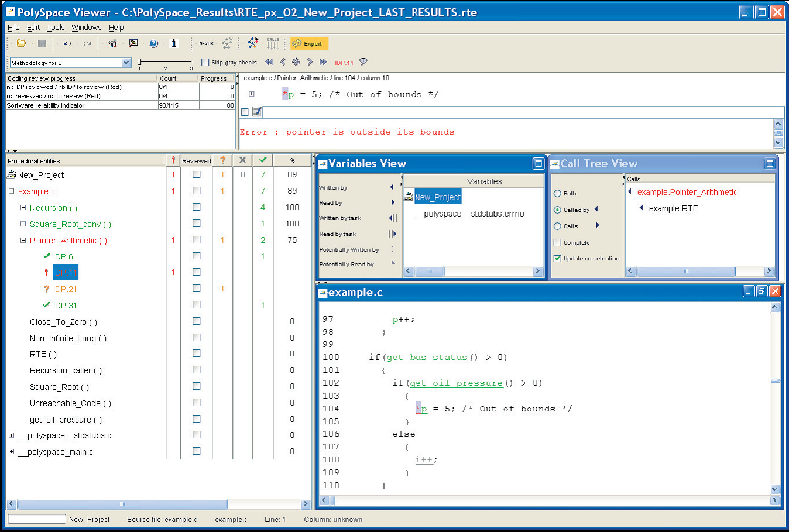This screenshot has height=532, width=789.
Task: Click the graph 'V' toolbar icon
Action: (x=227, y=43)
